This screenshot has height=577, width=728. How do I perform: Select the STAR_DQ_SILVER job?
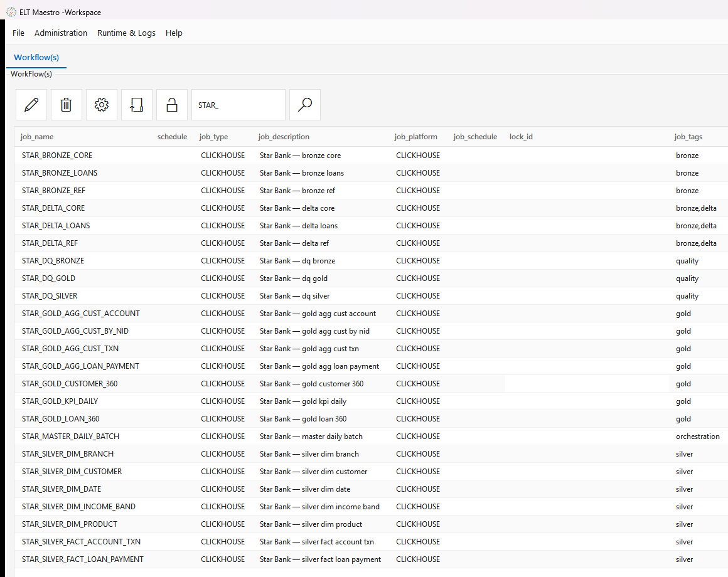point(50,296)
